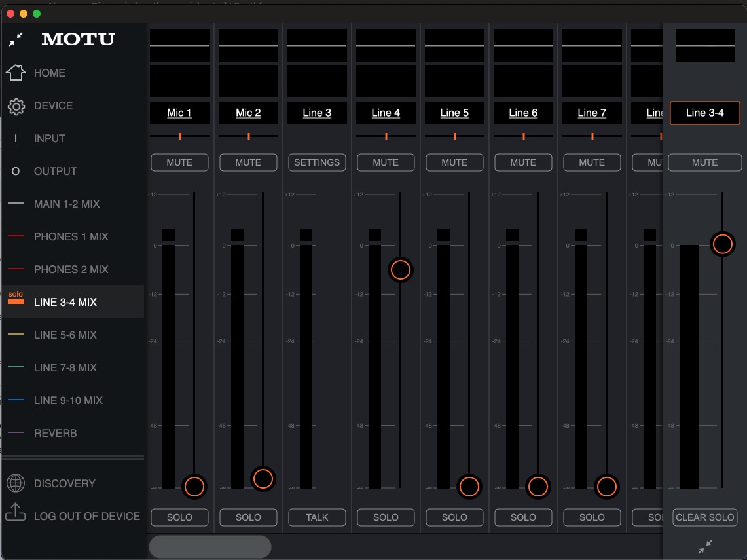This screenshot has height=560, width=747.
Task: Click the Log Out upload icon
Action: click(x=15, y=512)
